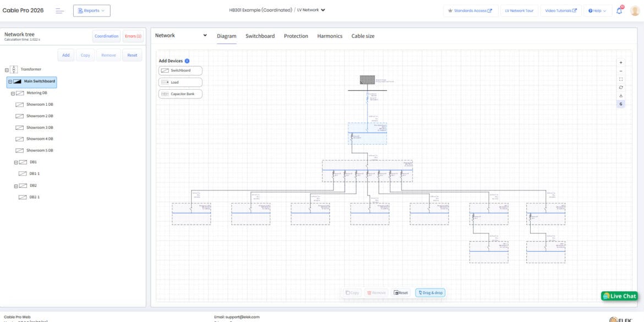644x322 pixels.
Task: Zoom in on the diagram canvas
Action: coord(620,63)
